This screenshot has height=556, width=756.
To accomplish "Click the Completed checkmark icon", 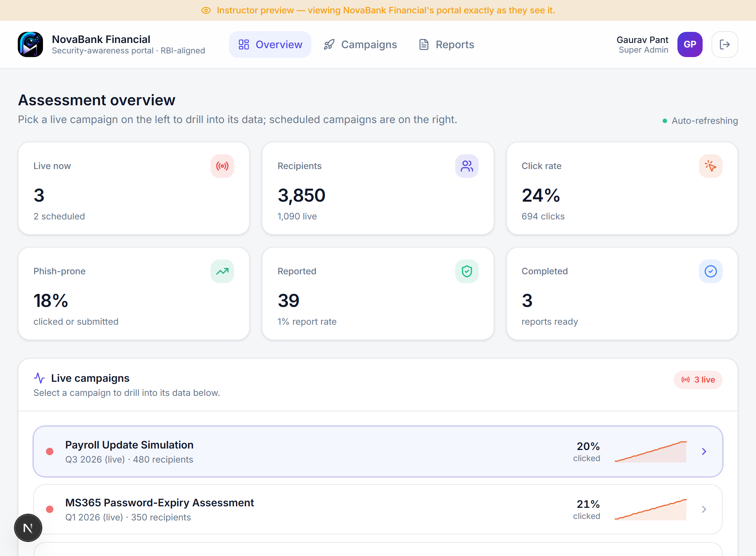I will (711, 271).
